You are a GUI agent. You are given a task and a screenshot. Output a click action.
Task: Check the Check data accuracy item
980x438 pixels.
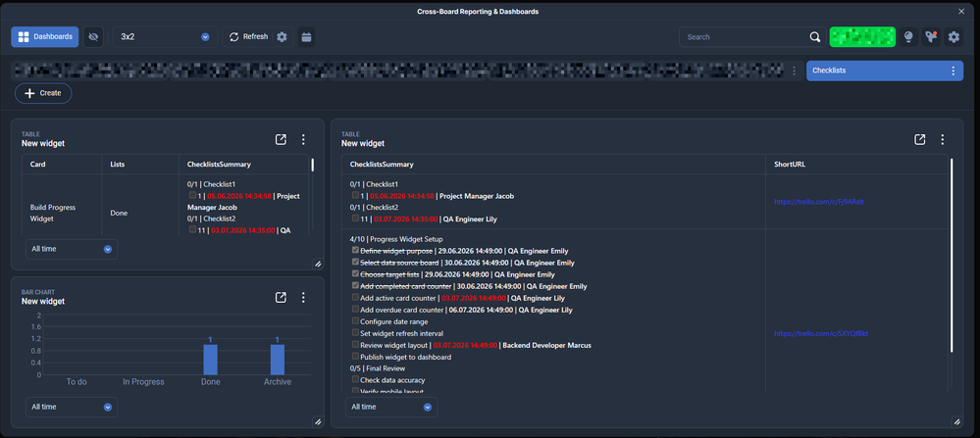[356, 379]
